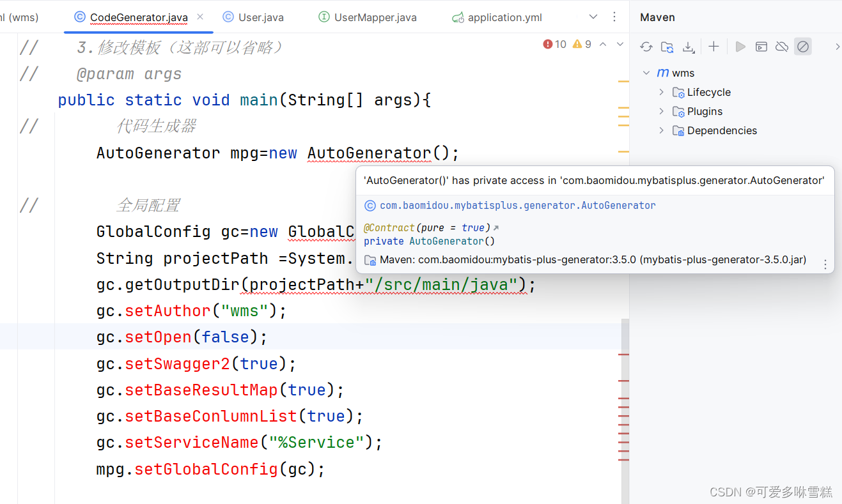Click the Maven 'm' project icon
Viewport: 842px width, 504px height.
point(663,73)
